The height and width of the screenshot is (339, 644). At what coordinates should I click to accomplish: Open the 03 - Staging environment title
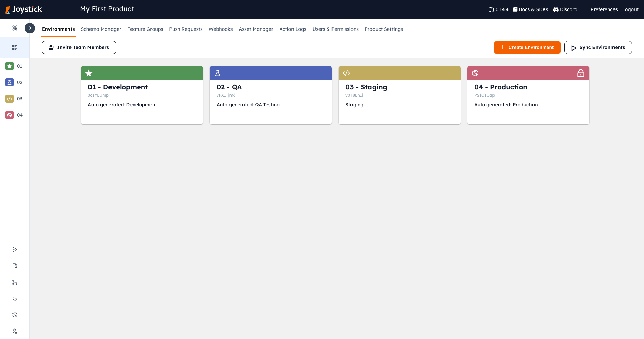tap(366, 87)
